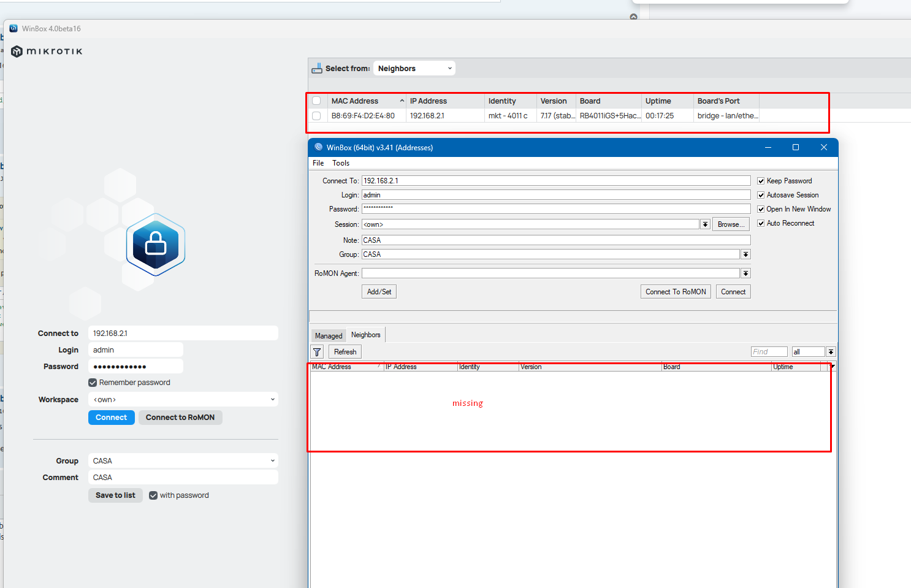Screen dimensions: 911x588
Task: Select the RB4011iGS+5Hac board cell
Action: tap(609, 115)
